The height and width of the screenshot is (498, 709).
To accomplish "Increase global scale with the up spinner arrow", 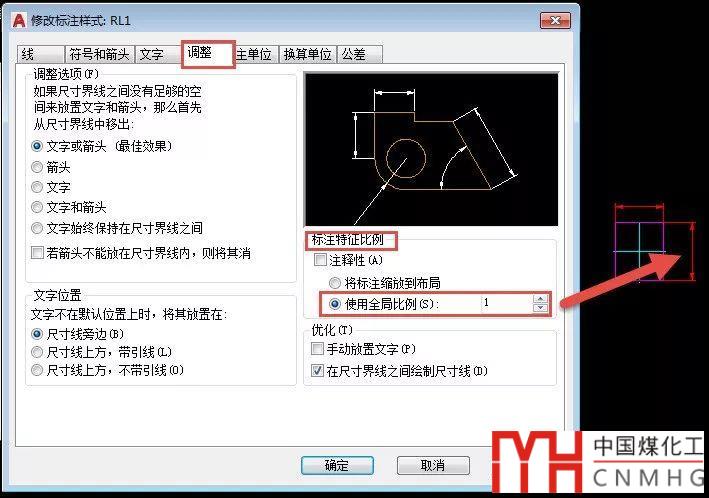I will coord(540,299).
